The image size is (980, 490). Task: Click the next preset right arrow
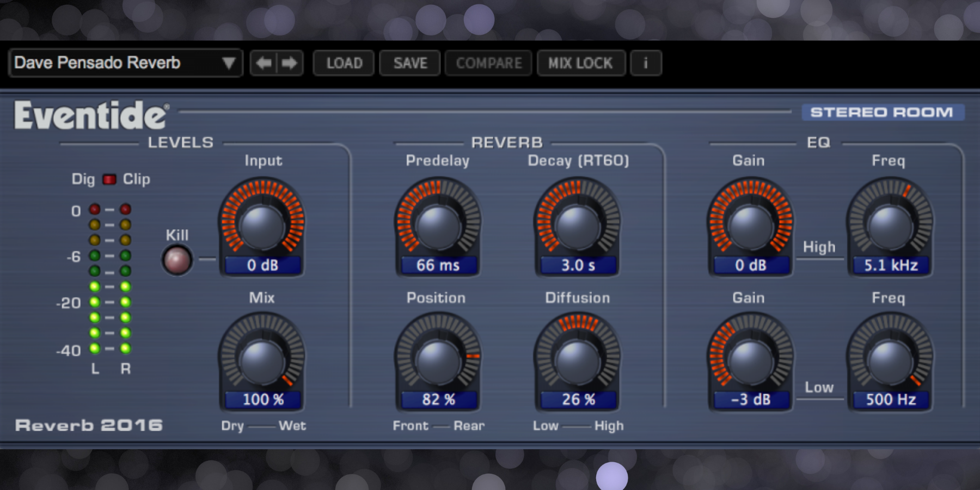(290, 63)
